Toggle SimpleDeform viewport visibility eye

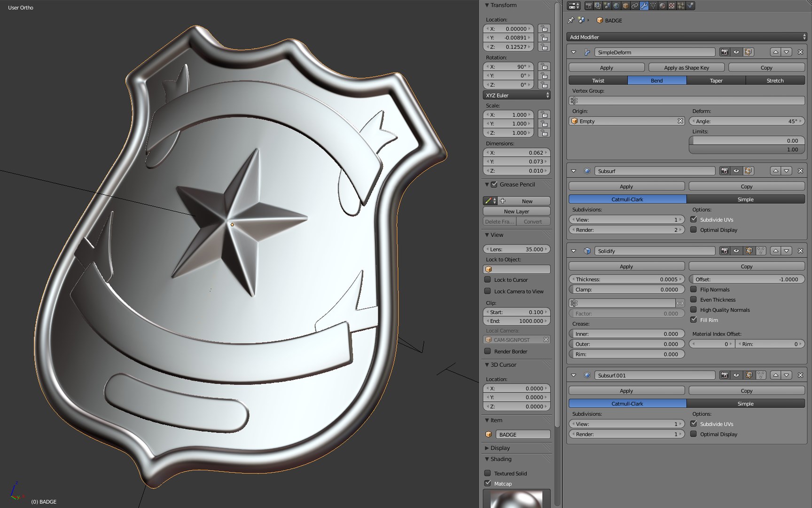coord(736,52)
